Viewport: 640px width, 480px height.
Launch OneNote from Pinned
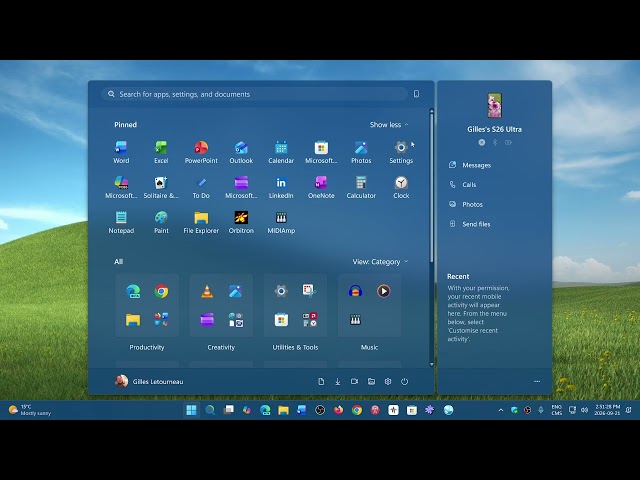click(321, 187)
